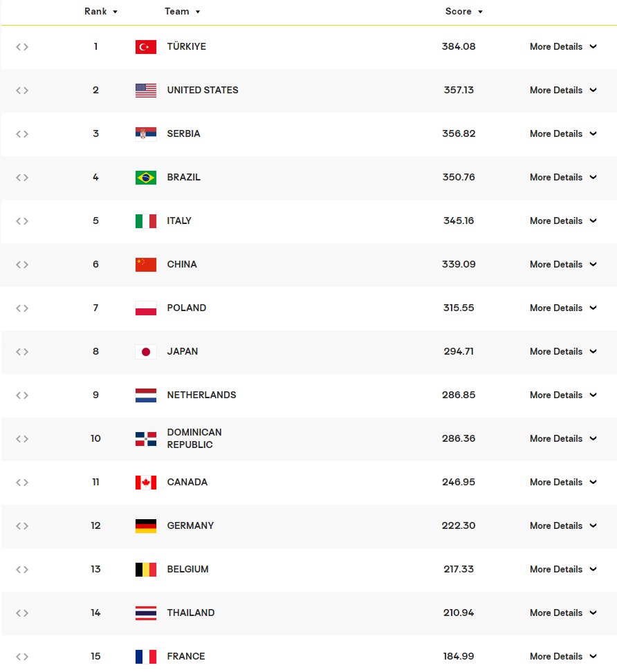
Task: Open the SERBIA team name link
Action: coord(183,134)
